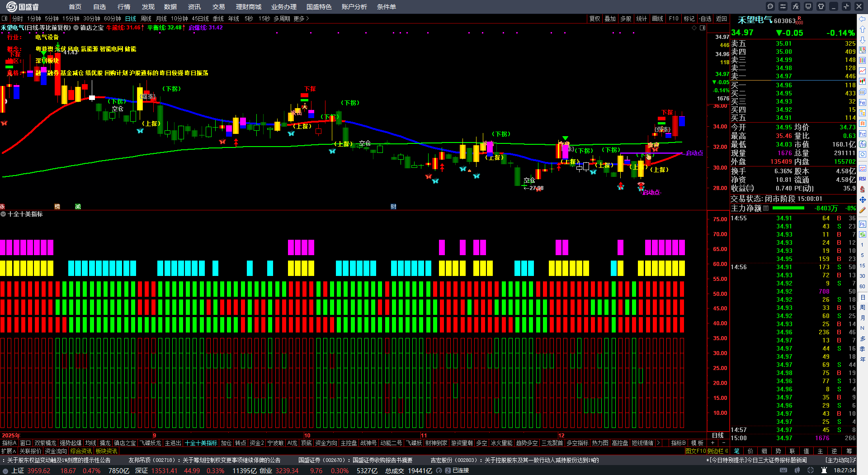Open the colored quote table icon
868x475 pixels.
863,61
